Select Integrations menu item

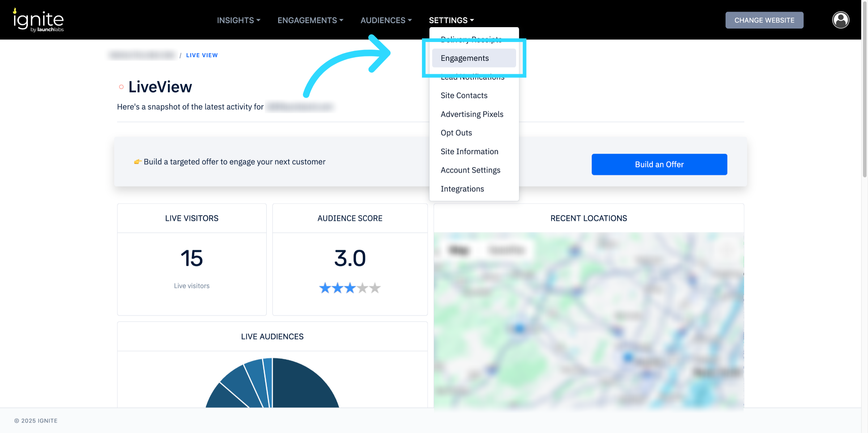pyautogui.click(x=462, y=189)
